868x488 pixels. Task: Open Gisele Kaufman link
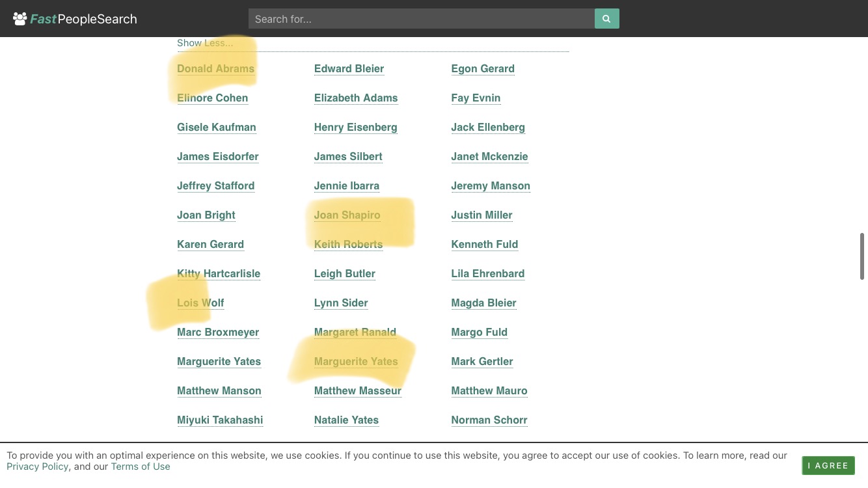(216, 127)
